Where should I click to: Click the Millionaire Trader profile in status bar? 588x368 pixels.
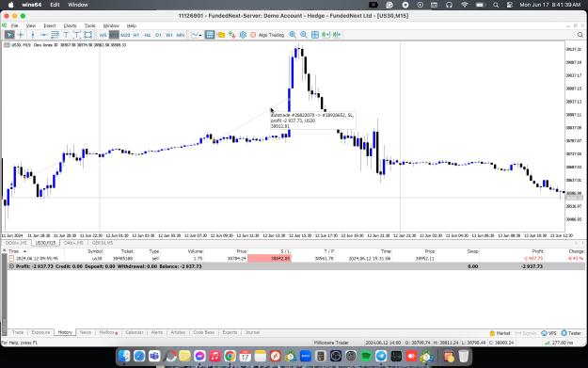pos(331,343)
